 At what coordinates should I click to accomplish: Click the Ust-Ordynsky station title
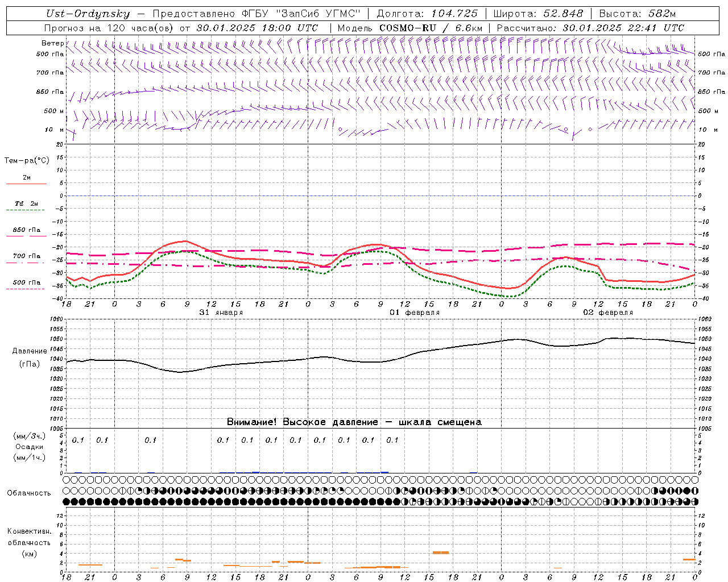88,14
